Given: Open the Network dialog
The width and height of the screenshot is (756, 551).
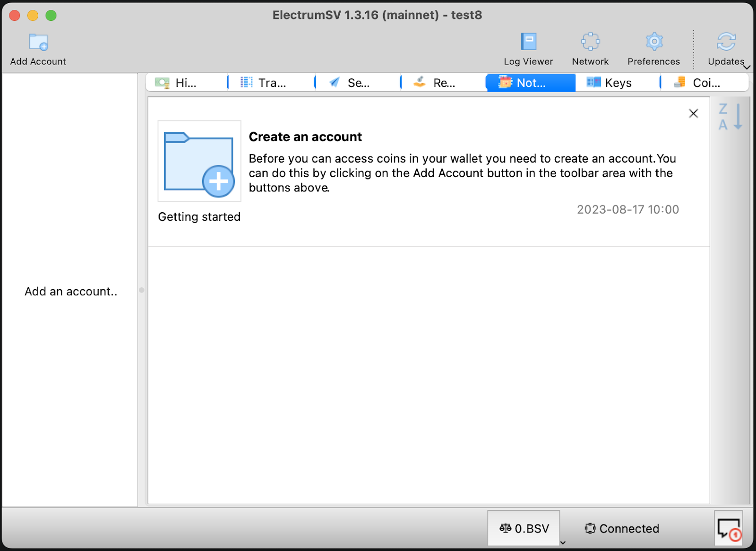Looking at the screenshot, I should [x=590, y=49].
